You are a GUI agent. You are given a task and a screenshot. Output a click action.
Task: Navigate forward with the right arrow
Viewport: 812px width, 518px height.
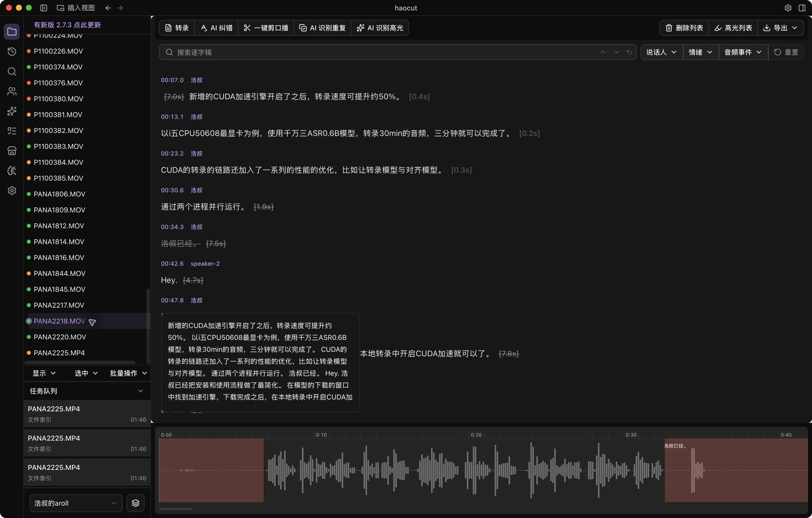point(120,8)
